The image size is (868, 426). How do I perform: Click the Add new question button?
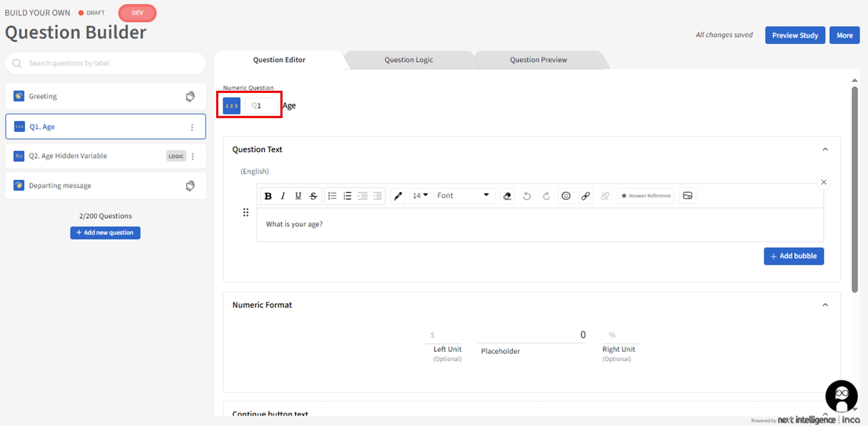coord(105,233)
